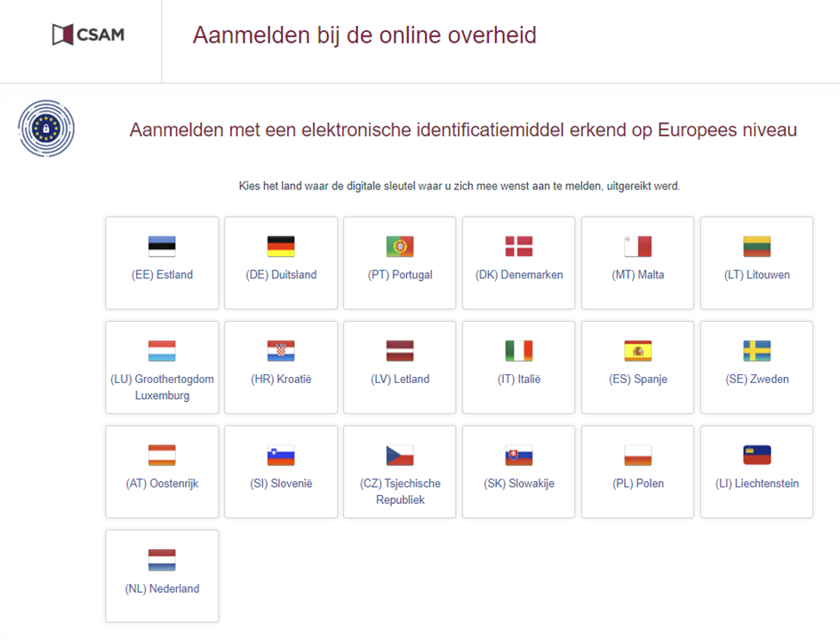Viewport: 840px width, 640px height.
Task: Choose the (CZ) Tsjechische Republiek tile
Action: pyautogui.click(x=400, y=471)
